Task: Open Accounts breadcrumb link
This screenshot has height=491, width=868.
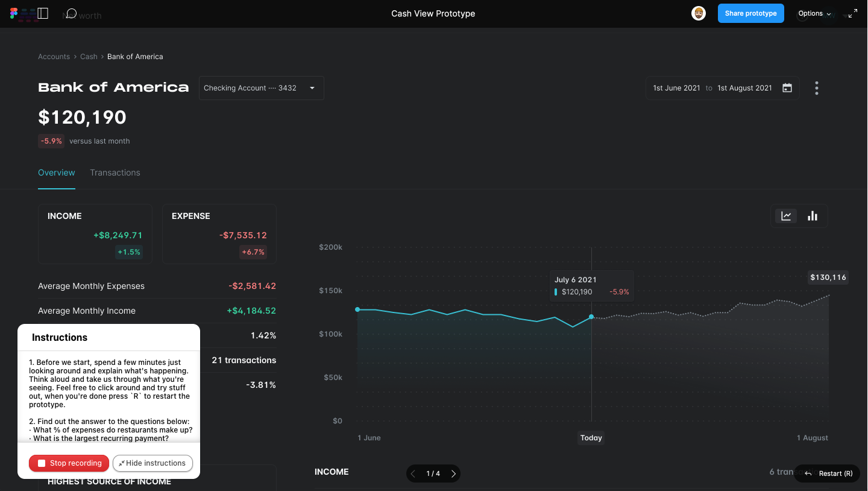Action: (54, 57)
